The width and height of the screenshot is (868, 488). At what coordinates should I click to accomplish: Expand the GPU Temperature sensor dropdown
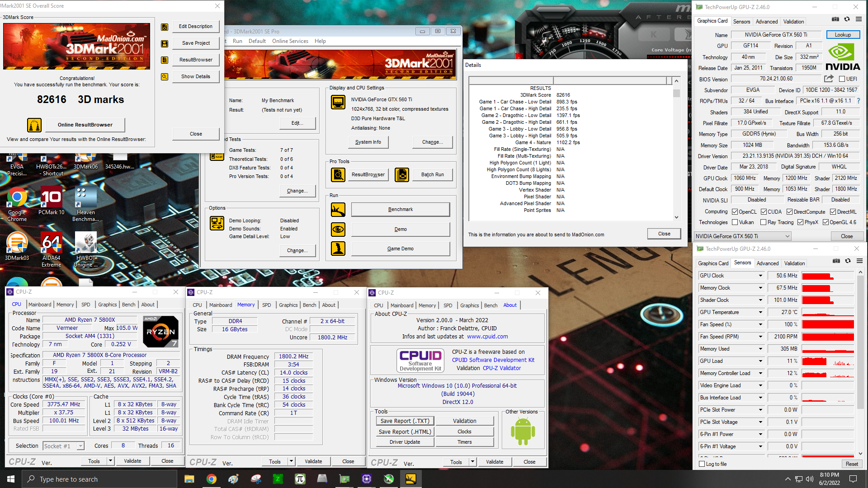(x=760, y=312)
